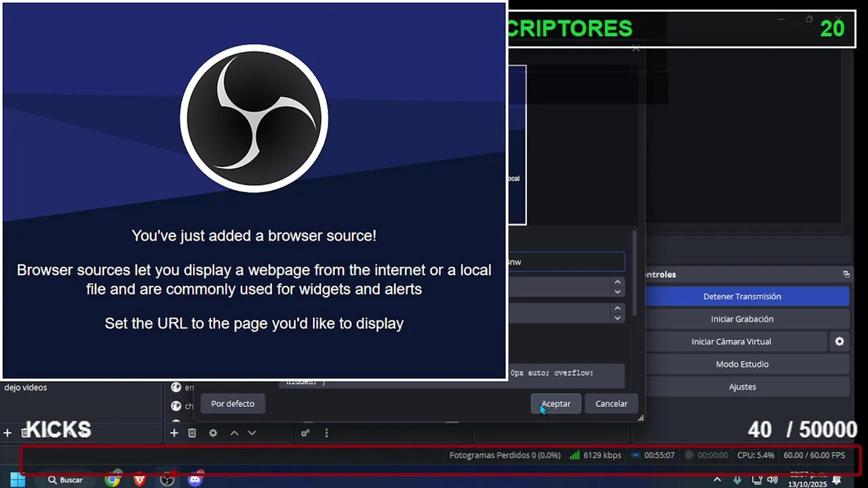This screenshot has height=488, width=868.
Task: Click the '60.00 / 60.00 FPS' readout
Action: pos(814,455)
